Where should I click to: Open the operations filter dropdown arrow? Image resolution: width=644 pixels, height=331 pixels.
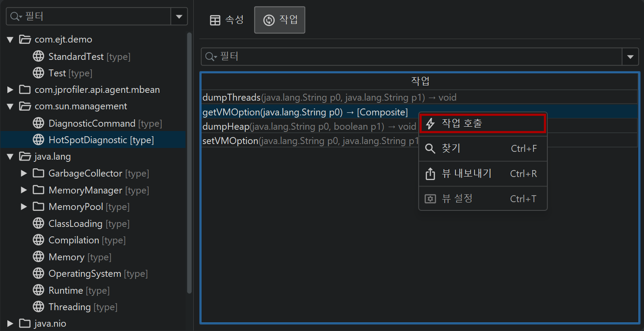[x=631, y=56]
